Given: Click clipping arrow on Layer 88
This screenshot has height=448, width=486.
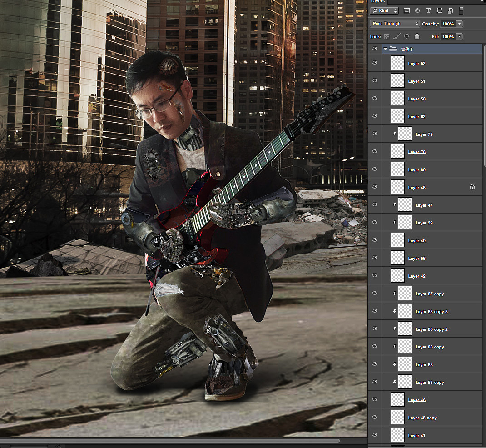Looking at the screenshot, I should coord(395,364).
